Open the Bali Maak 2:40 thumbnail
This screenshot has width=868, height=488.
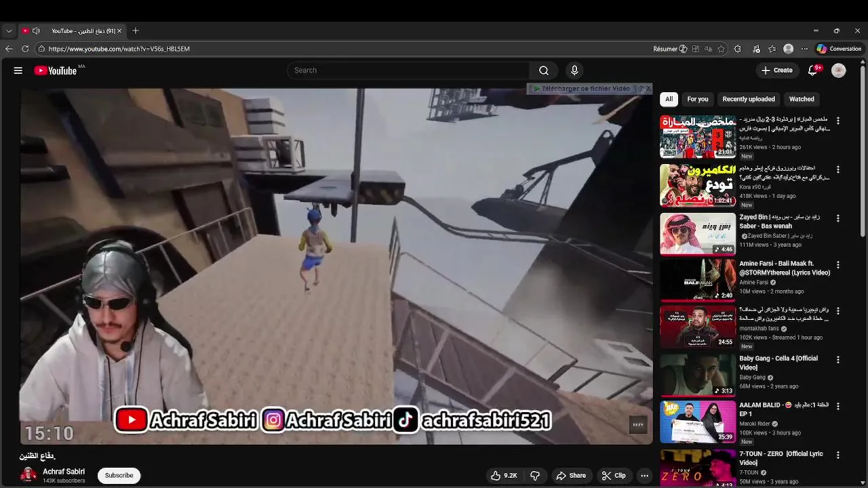pyautogui.click(x=698, y=280)
